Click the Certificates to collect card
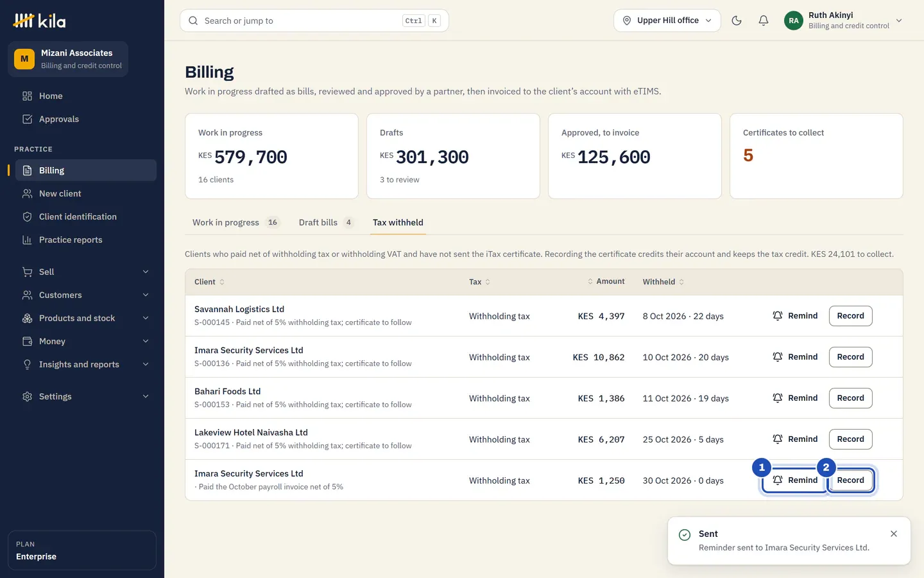Image resolution: width=924 pixels, height=578 pixels. [816, 156]
